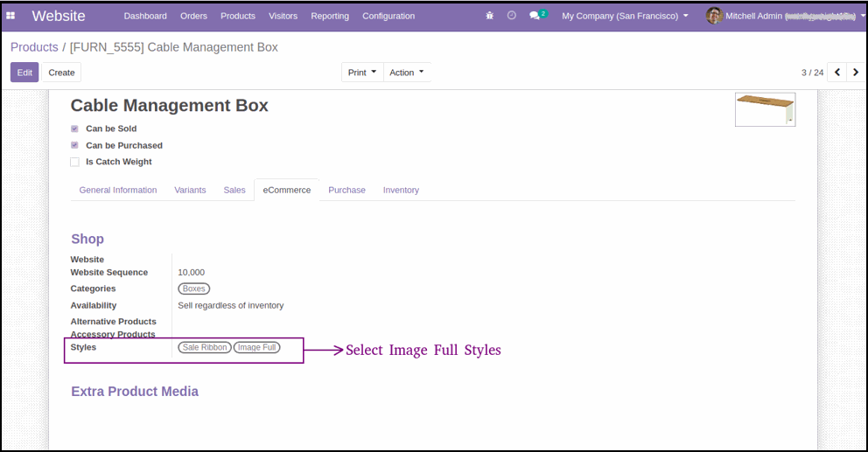Open the conversations chat icon
868x452 pixels.
point(535,16)
